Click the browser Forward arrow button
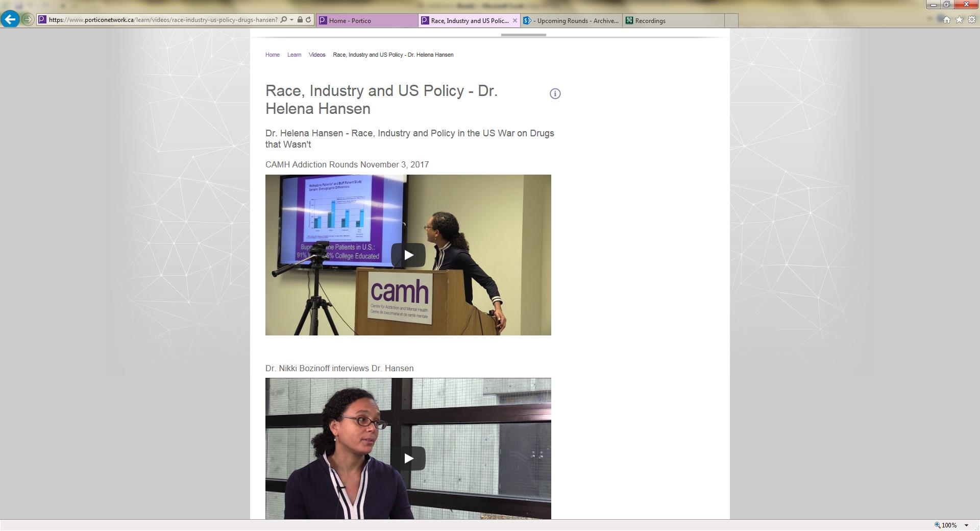Image resolution: width=980 pixels, height=531 pixels. 28,20
